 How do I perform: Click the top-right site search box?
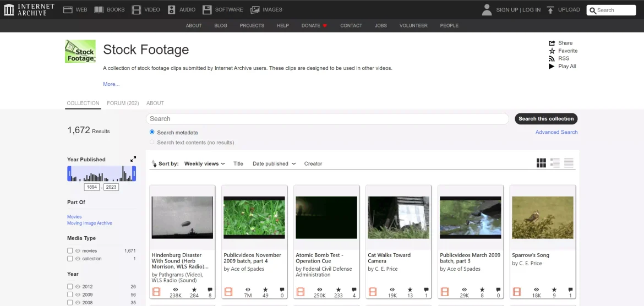coord(611,10)
